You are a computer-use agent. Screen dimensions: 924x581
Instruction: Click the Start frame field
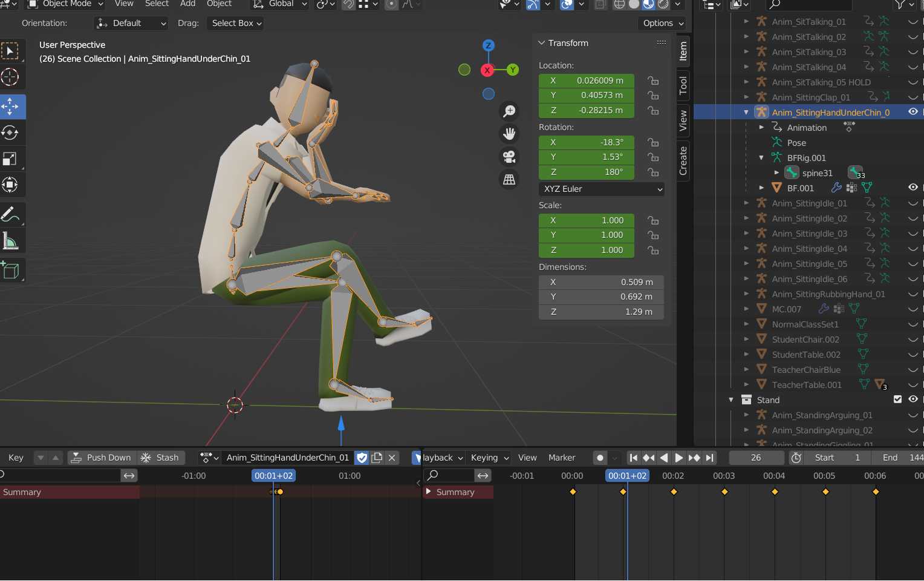837,458
